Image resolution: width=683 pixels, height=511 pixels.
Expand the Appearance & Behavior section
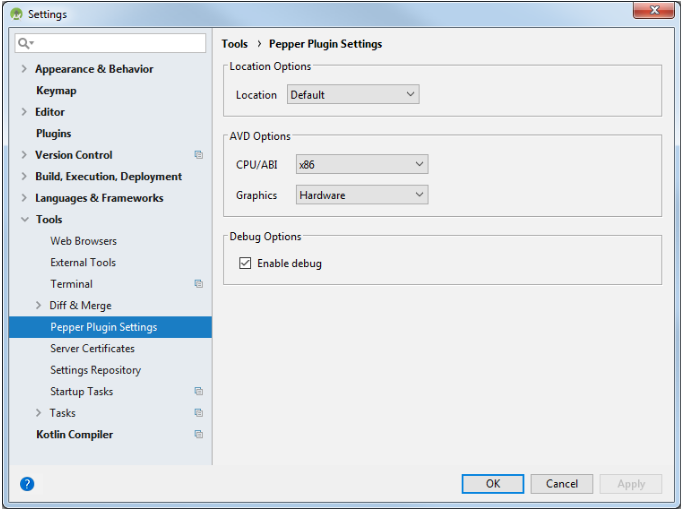(24, 69)
